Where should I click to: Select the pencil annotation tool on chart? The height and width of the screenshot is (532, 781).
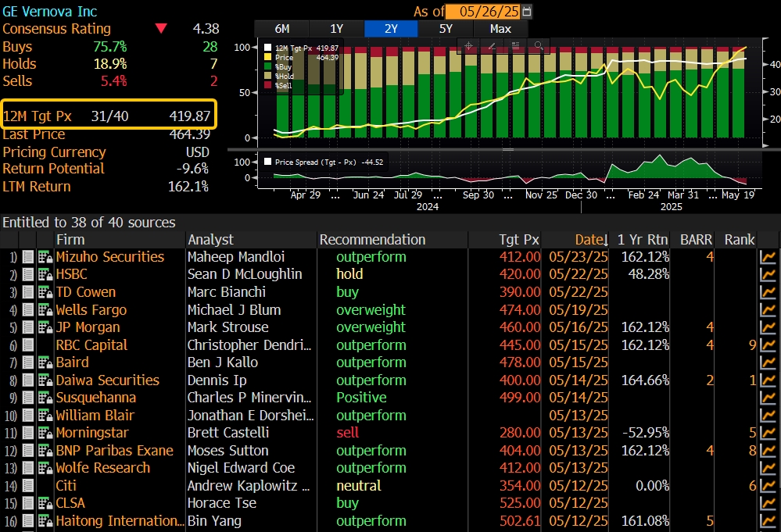coord(492,46)
